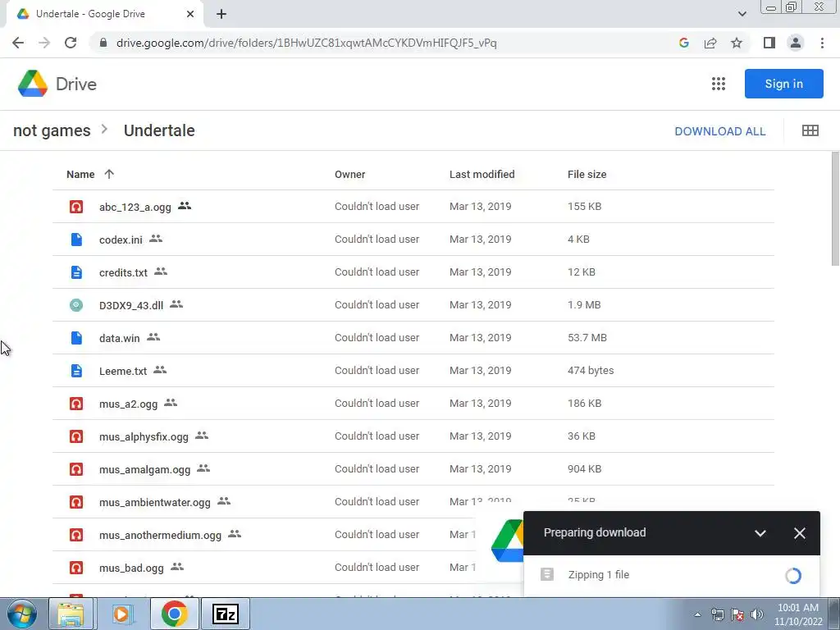The image size is (840, 630).
Task: Reload the page
Action: pos(71,43)
